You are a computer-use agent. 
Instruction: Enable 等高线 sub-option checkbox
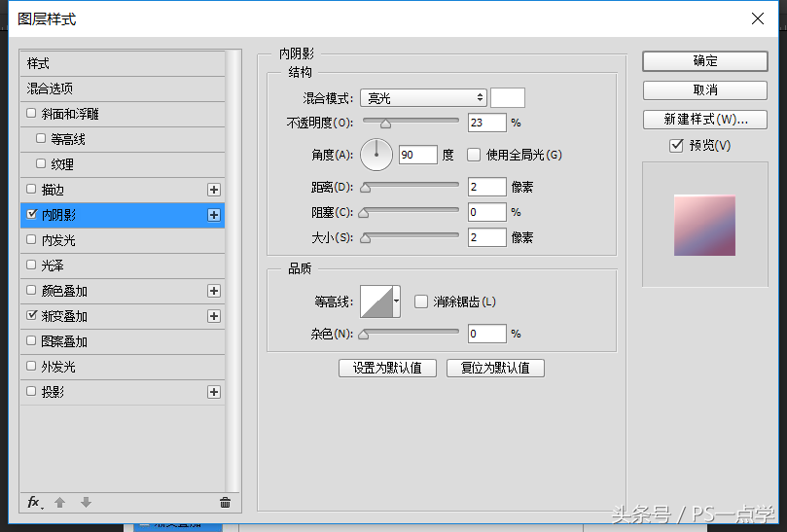tap(41, 138)
